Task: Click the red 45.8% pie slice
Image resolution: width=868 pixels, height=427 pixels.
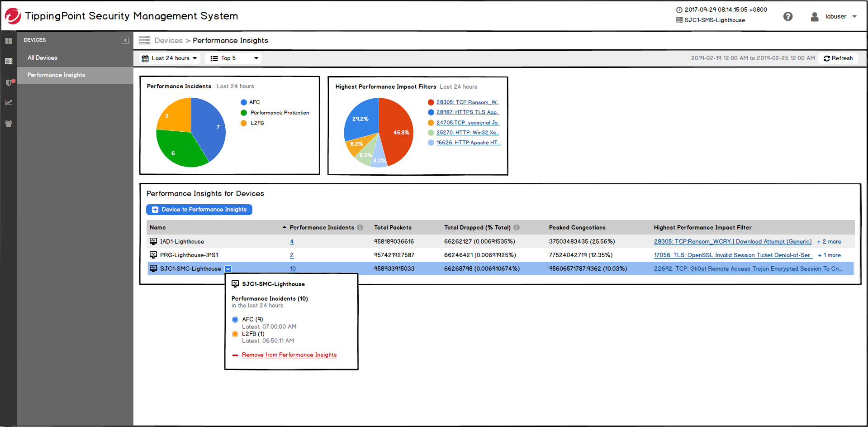Action: (x=397, y=132)
